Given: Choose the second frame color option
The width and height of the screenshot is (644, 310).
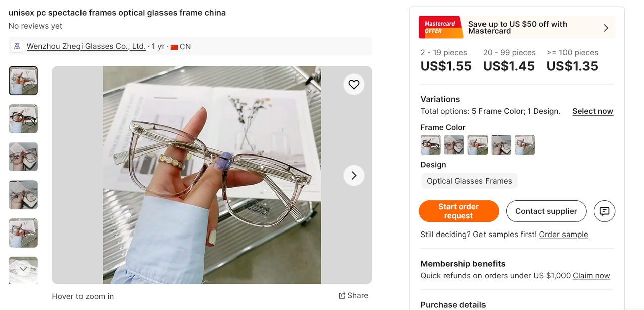Looking at the screenshot, I should (x=454, y=145).
